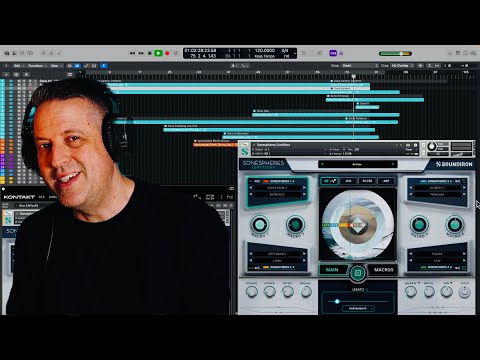
Task: Next sound arrow for layer 2 second row
Action: point(304,261)
